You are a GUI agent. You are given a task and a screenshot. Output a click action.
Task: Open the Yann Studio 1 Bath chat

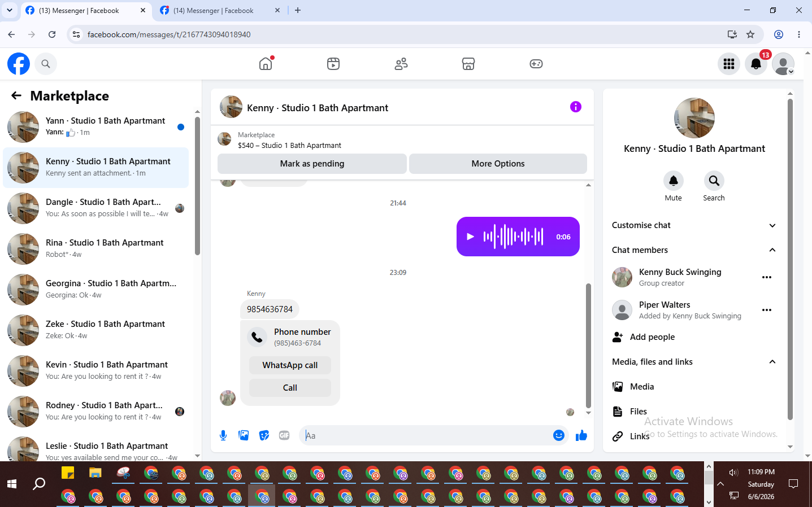click(x=96, y=127)
